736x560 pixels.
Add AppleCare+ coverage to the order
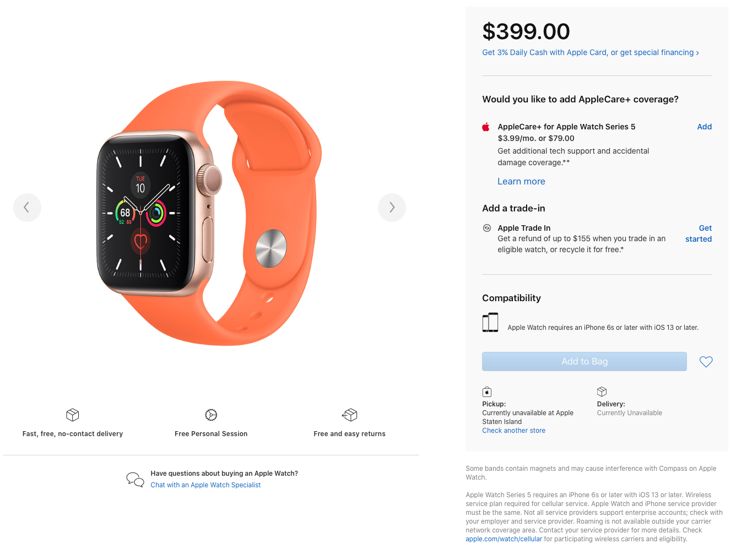704,127
